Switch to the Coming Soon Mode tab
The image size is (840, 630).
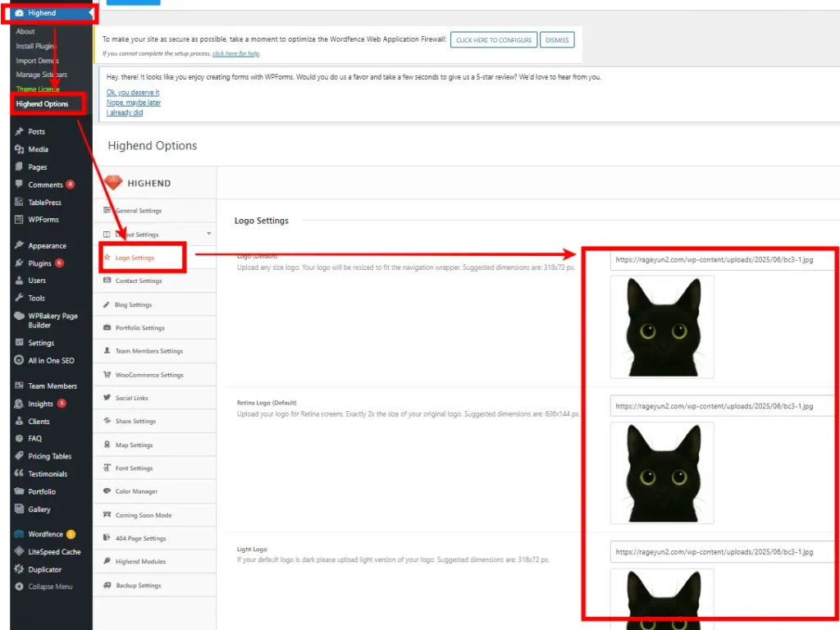155,515
